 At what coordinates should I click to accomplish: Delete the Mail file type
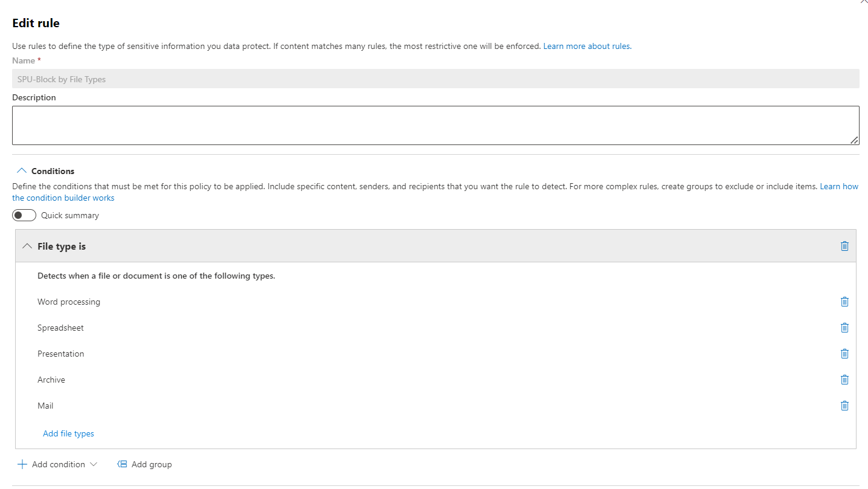coord(844,405)
